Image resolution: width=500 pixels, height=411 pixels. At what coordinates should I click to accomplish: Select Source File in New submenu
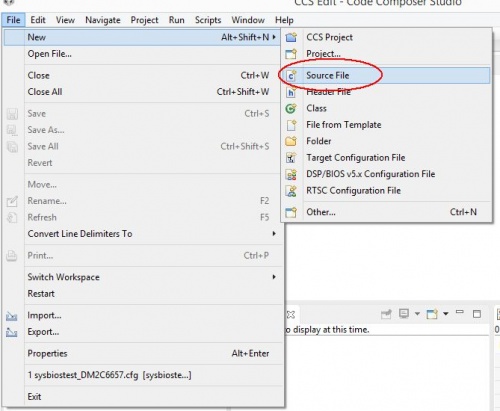point(387,75)
